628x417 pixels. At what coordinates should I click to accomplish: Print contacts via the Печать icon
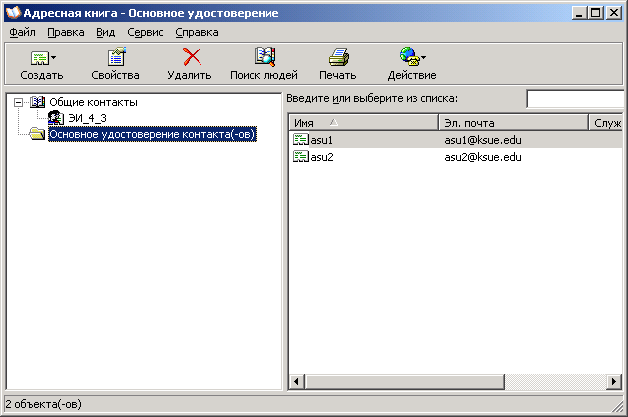pyautogui.click(x=339, y=57)
